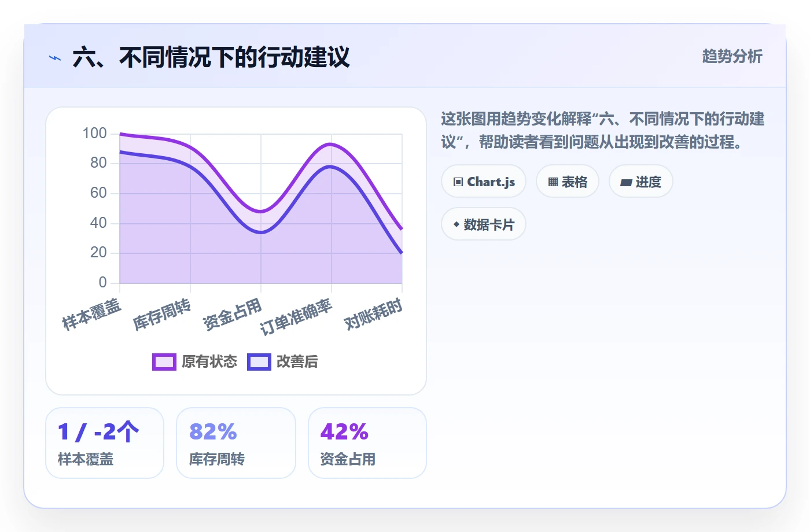Viewport: 810px width, 532px height.
Task: Click the 样本覆盖 x-axis label
Action: click(x=91, y=314)
